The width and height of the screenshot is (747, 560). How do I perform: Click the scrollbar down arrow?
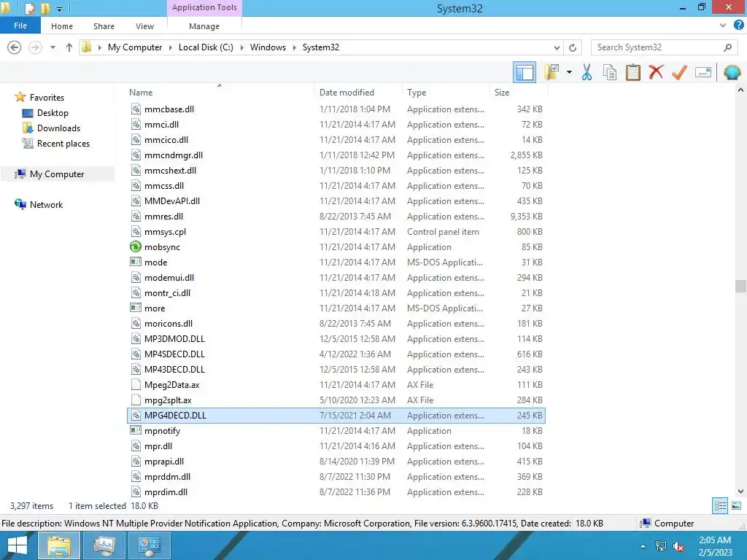[740, 491]
